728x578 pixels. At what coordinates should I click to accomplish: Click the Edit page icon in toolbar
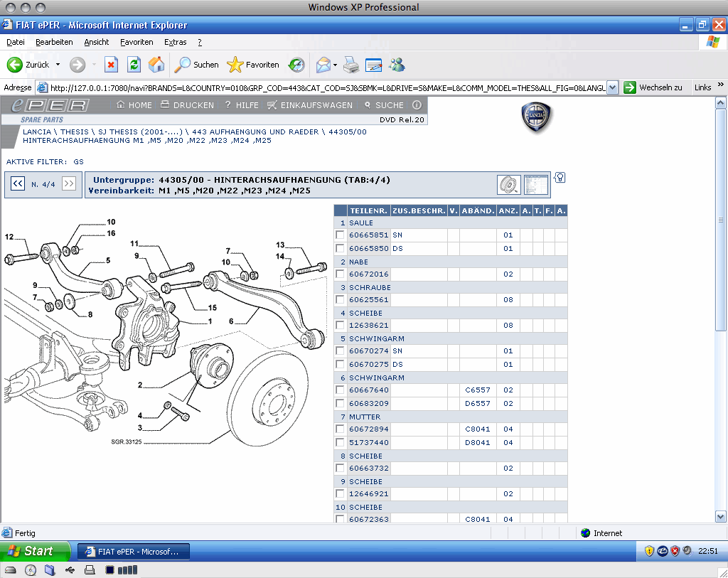[x=373, y=65]
